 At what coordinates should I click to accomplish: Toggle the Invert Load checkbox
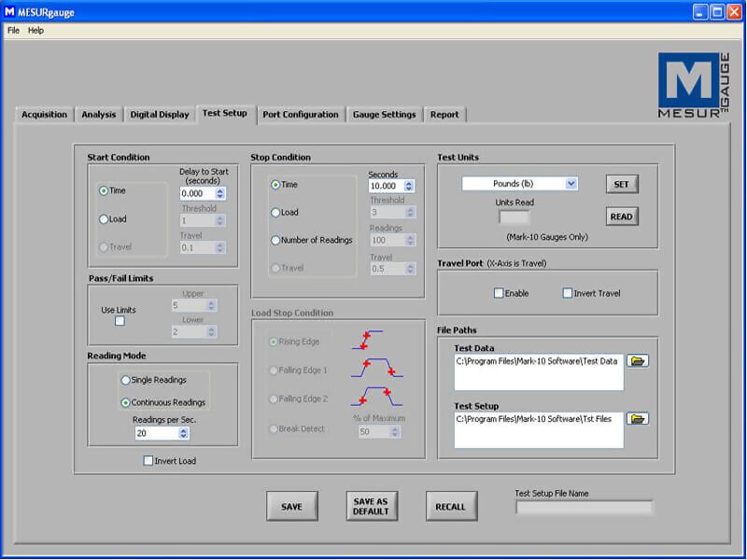[x=148, y=460]
